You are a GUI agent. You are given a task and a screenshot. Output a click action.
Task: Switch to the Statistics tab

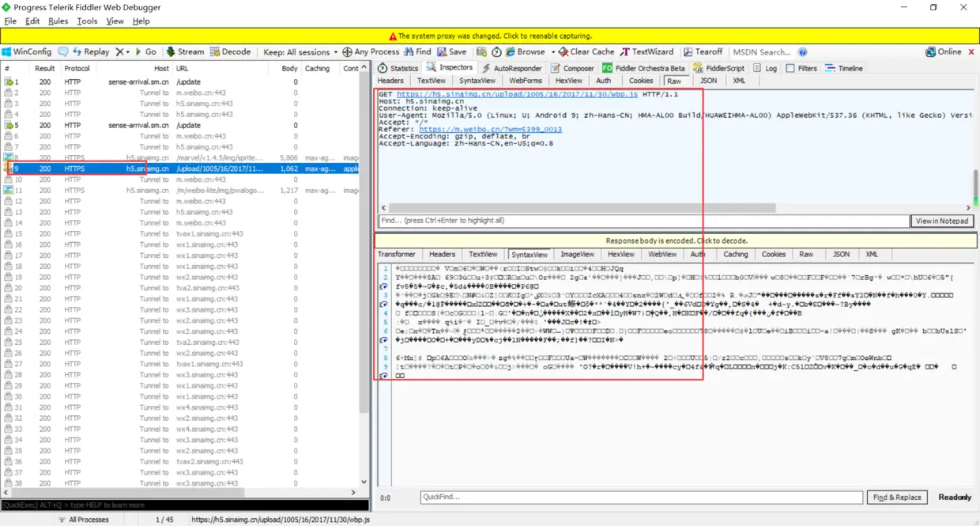click(x=398, y=68)
